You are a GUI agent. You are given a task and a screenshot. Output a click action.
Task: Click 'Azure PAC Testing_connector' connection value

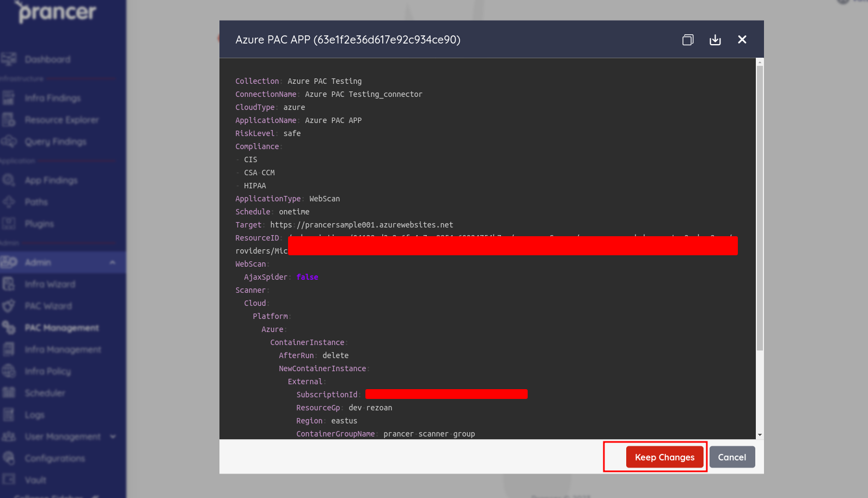click(364, 94)
